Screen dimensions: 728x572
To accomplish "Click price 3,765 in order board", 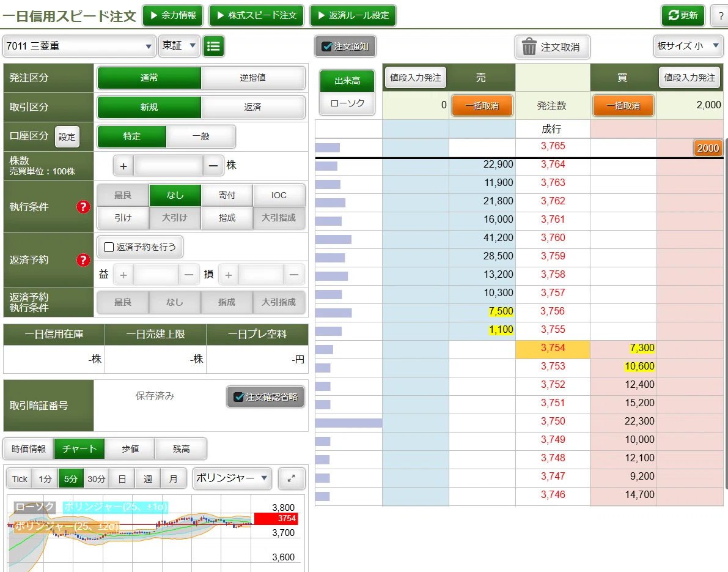I will (553, 146).
